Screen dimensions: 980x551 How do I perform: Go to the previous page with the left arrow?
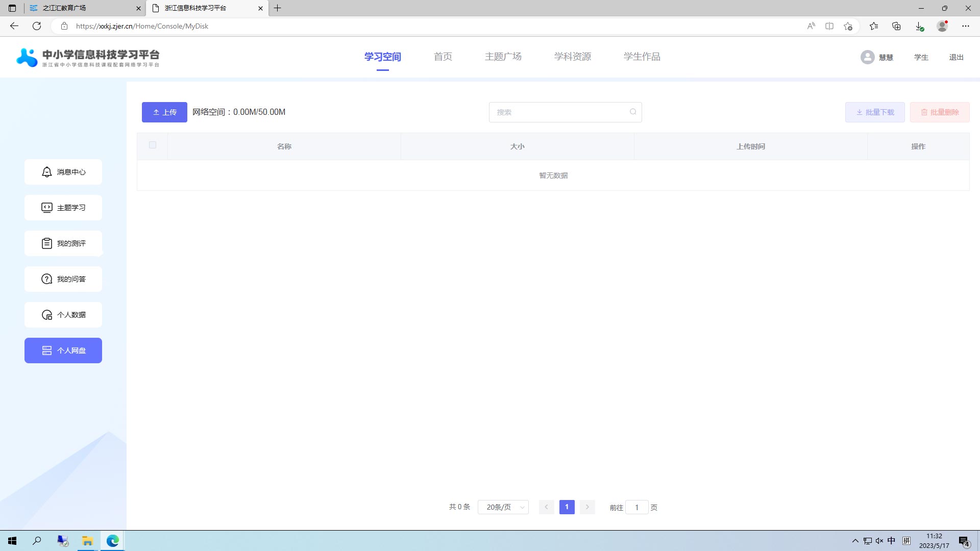click(546, 507)
